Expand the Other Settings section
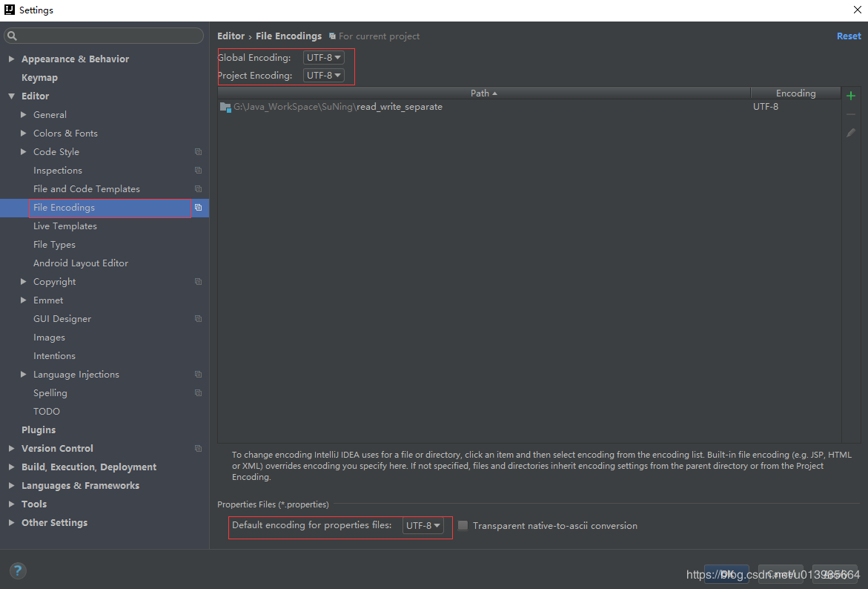 [10, 522]
